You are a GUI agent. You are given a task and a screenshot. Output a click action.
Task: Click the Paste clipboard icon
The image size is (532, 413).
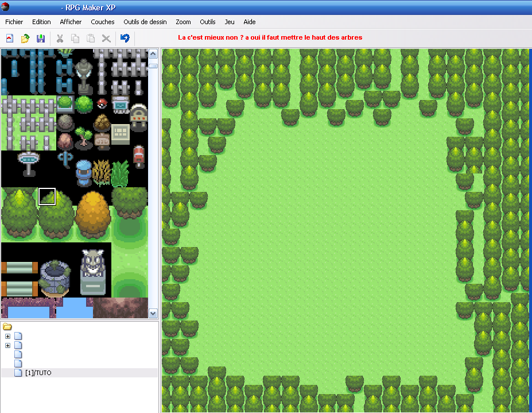(91, 38)
